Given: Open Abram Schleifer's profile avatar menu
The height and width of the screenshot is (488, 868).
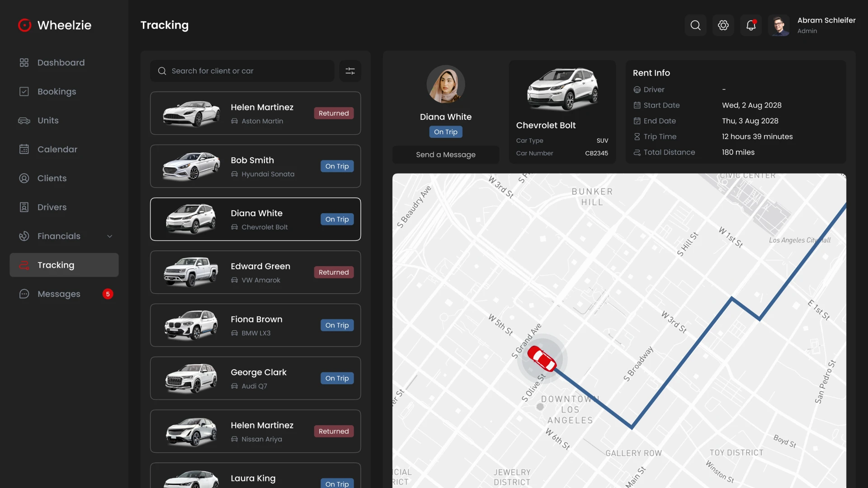Looking at the screenshot, I should click(x=779, y=25).
